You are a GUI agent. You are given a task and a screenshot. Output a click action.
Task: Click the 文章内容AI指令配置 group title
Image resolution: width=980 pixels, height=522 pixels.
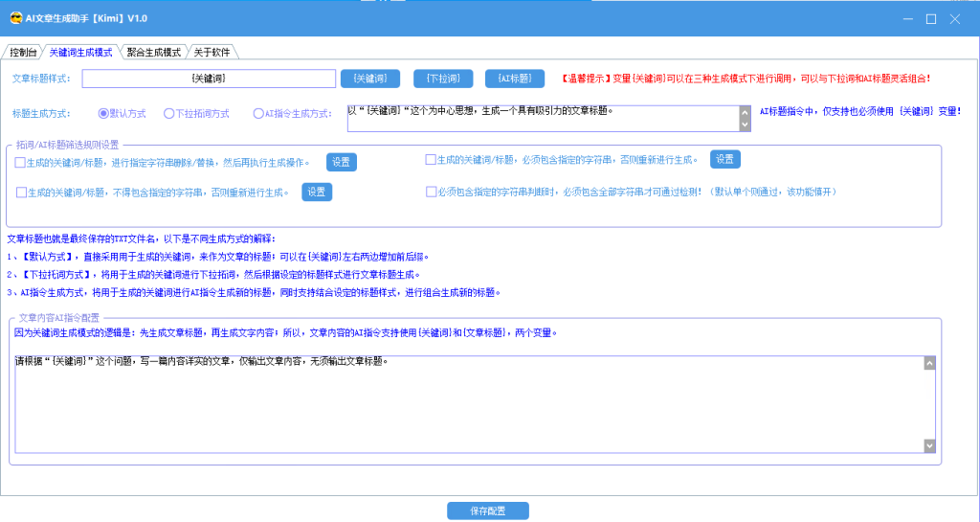(58, 318)
